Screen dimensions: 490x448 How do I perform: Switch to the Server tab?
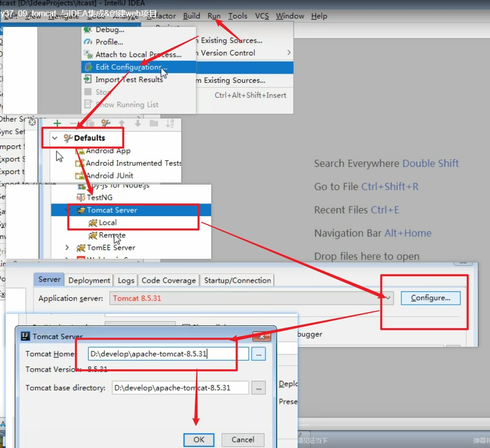(49, 279)
